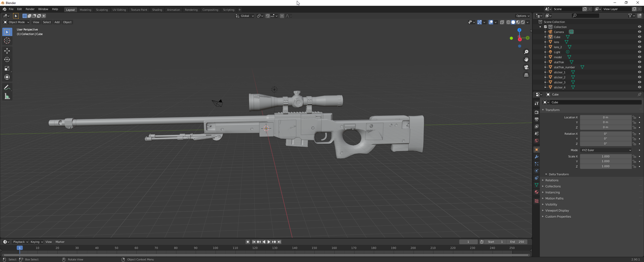Click the timeline playhead at frame 1
The width and height of the screenshot is (644, 262).
20,248
